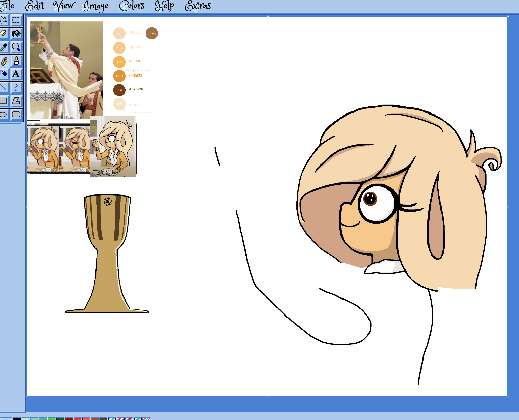
Task: Select the Curve tool
Action: 16,88
